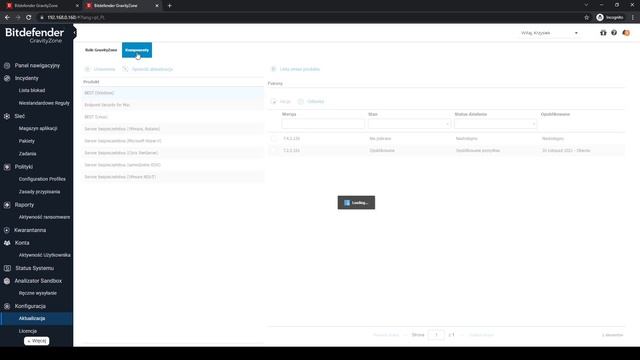Click the Konfiguracja sidebar icon
This screenshot has height=360, width=640.
7,306
